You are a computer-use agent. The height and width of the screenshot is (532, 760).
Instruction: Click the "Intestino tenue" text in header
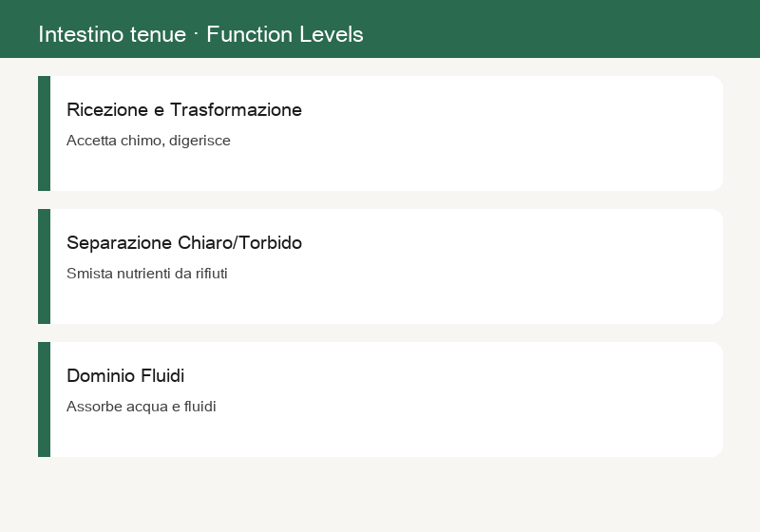pos(112,35)
